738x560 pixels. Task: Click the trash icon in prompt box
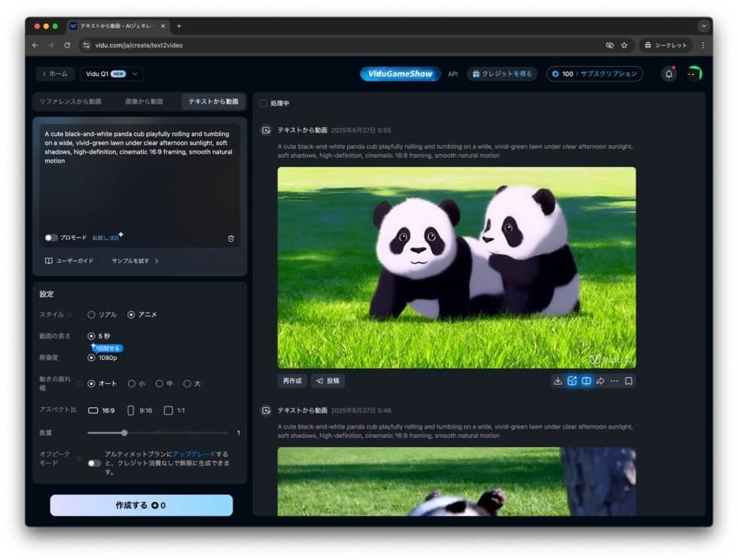pyautogui.click(x=231, y=238)
